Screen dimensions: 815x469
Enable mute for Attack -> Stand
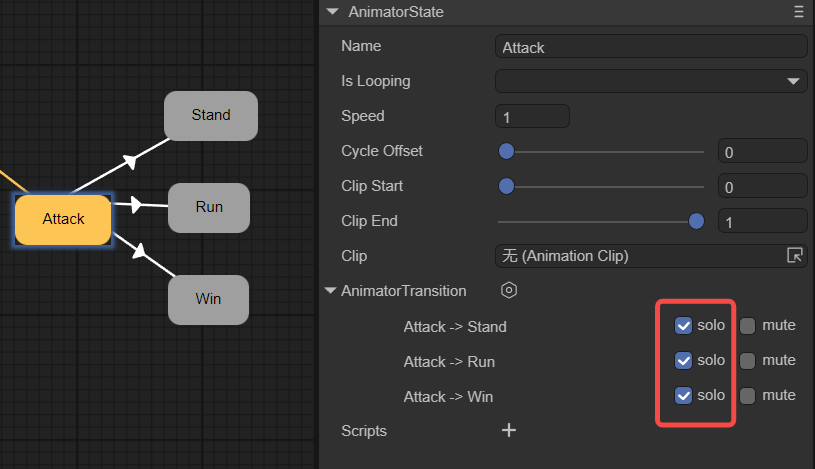(747, 325)
